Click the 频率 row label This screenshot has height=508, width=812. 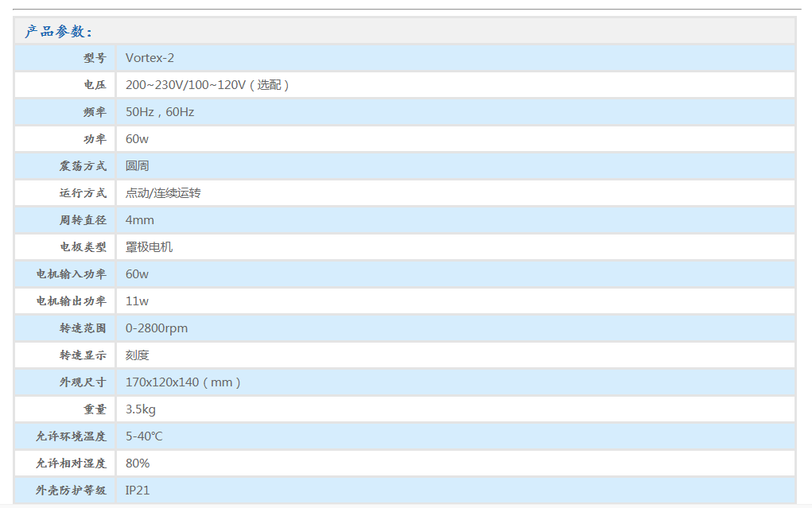click(95, 112)
